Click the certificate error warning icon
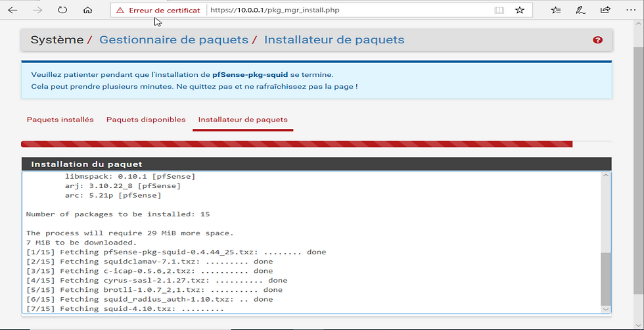 point(120,11)
